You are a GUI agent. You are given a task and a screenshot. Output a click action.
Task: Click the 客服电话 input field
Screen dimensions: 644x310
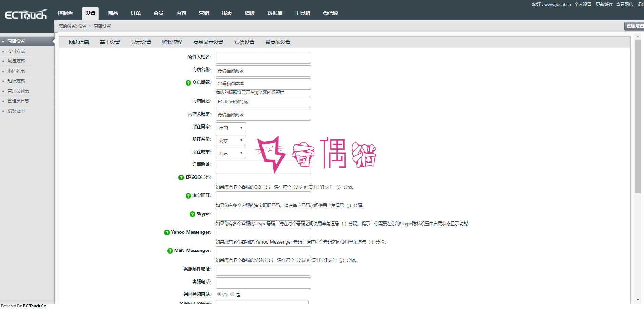pos(263,283)
